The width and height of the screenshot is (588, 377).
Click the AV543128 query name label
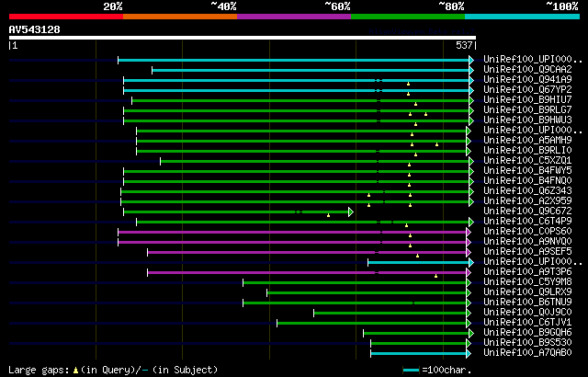coord(35,29)
